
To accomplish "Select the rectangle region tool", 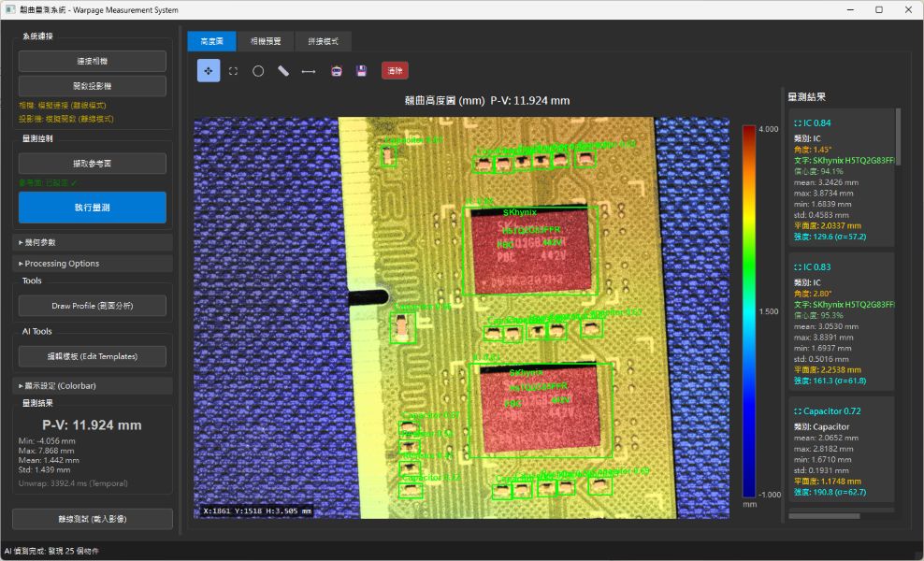I will (x=234, y=71).
